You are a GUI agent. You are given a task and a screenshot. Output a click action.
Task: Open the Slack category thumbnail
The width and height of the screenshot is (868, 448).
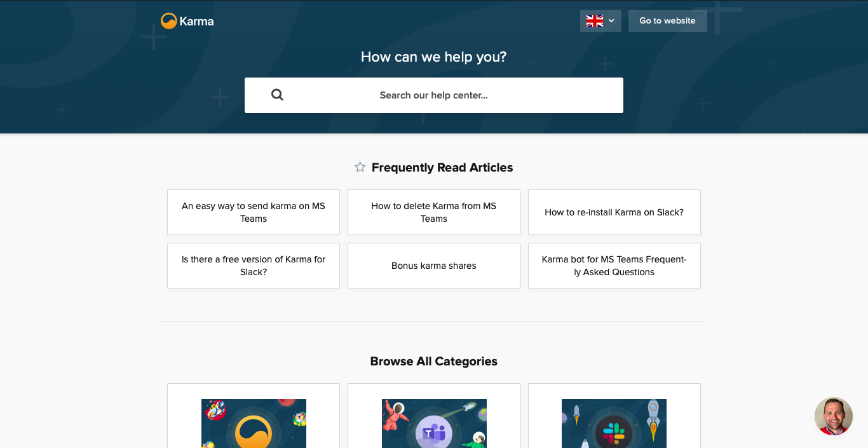[x=614, y=423]
